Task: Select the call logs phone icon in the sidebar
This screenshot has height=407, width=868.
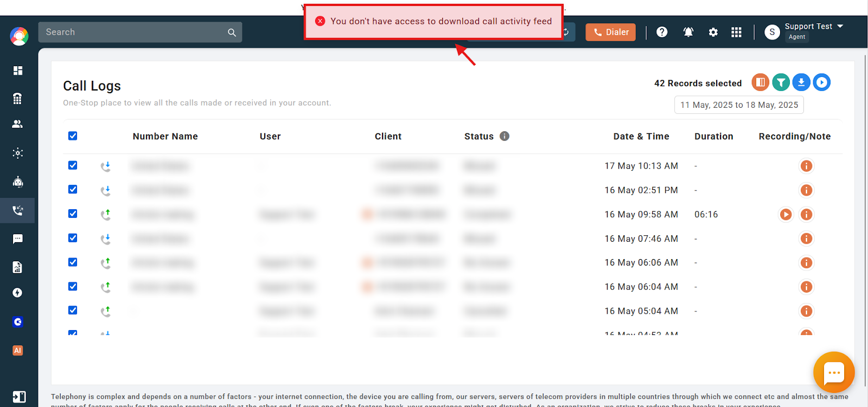Action: point(18,210)
